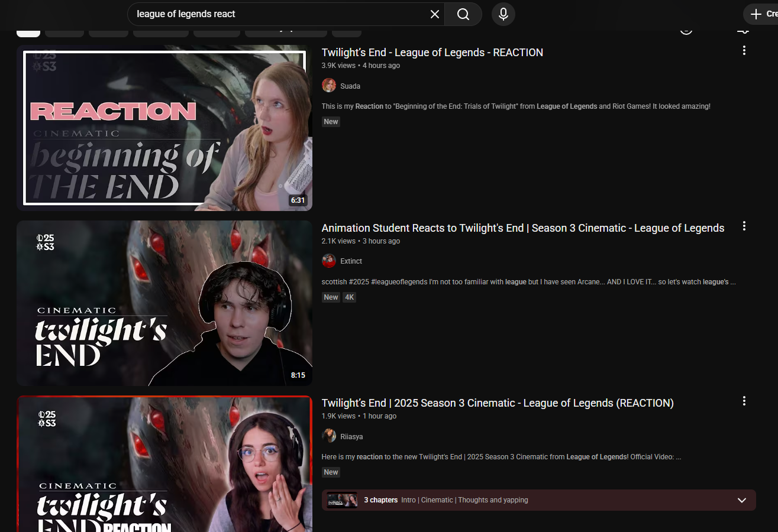Expand the 3 chapters section with the chevron
This screenshot has height=532, width=778.
pyautogui.click(x=742, y=500)
